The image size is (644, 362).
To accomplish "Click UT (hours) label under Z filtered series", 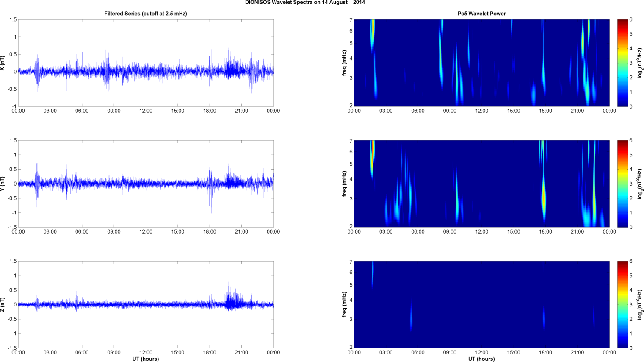I will coord(146,359).
